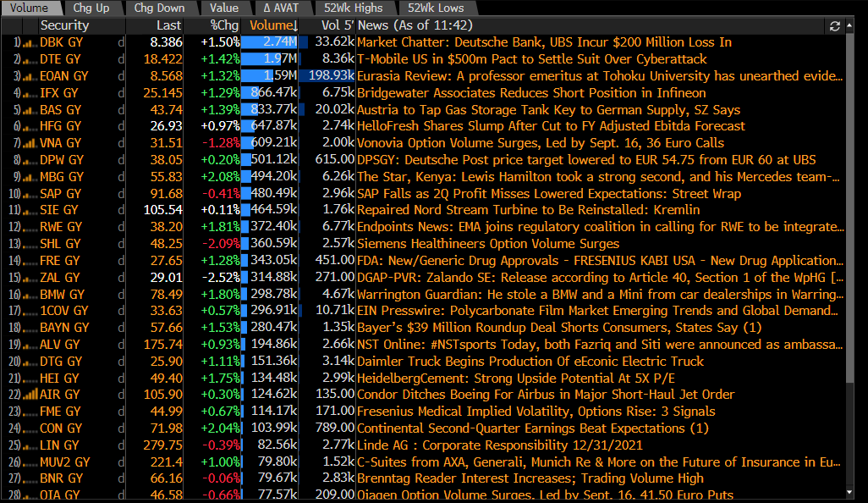This screenshot has width=868, height=503.
Task: Open the HelloFresh Shares Slump headline
Action: (551, 126)
